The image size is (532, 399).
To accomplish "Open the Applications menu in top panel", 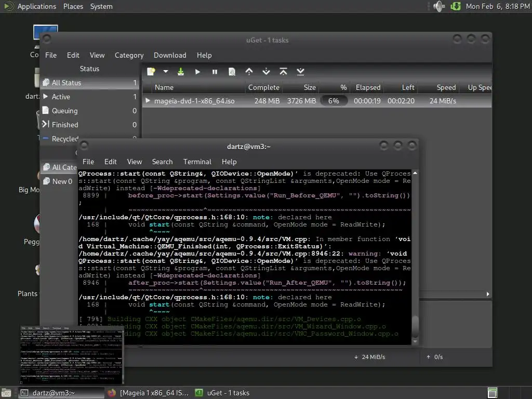I will tap(37, 6).
